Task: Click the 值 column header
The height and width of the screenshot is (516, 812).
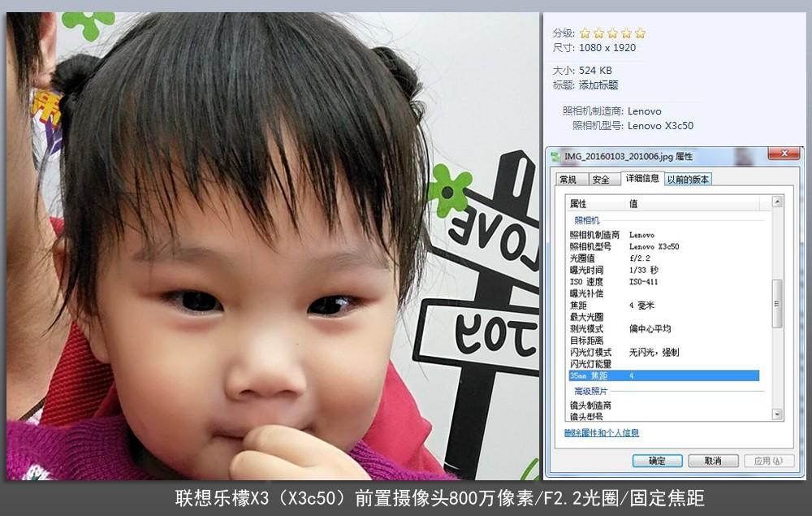Action: [633, 203]
